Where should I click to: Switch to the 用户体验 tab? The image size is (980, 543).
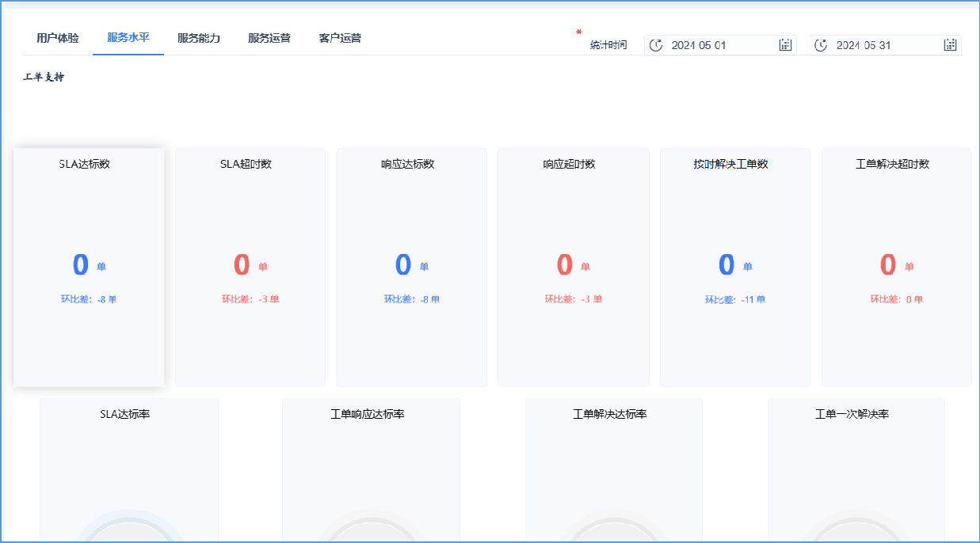[x=58, y=38]
